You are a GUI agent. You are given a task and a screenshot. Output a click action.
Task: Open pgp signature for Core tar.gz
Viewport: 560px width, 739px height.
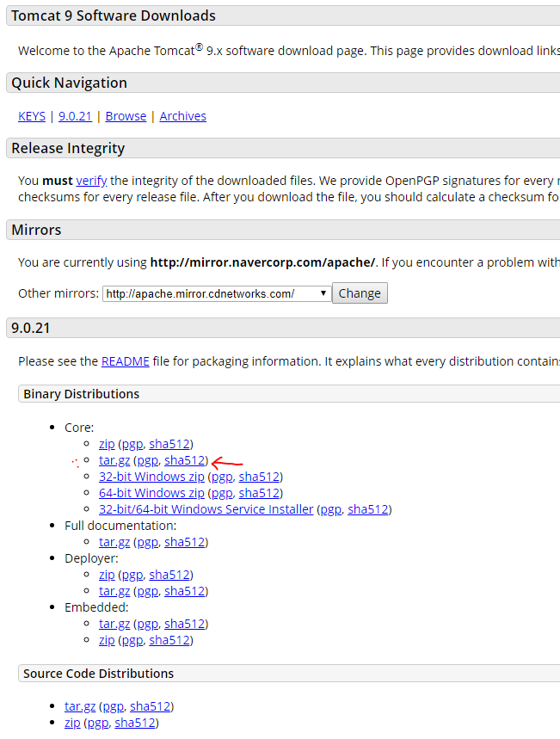pyautogui.click(x=148, y=460)
